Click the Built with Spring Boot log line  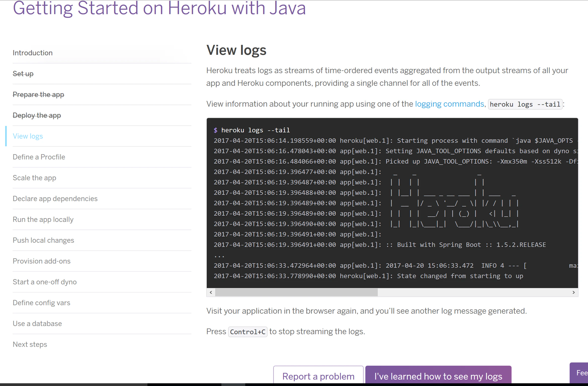click(x=380, y=245)
